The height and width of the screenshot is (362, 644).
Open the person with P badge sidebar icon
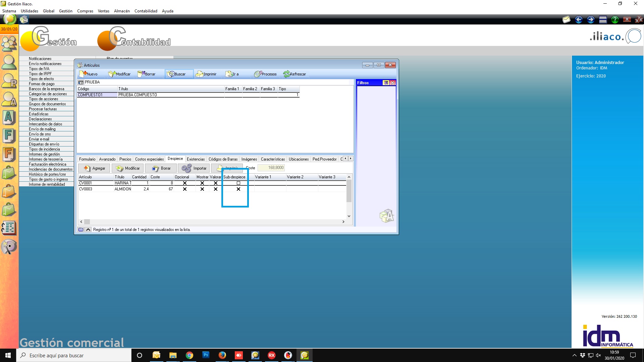click(9, 81)
